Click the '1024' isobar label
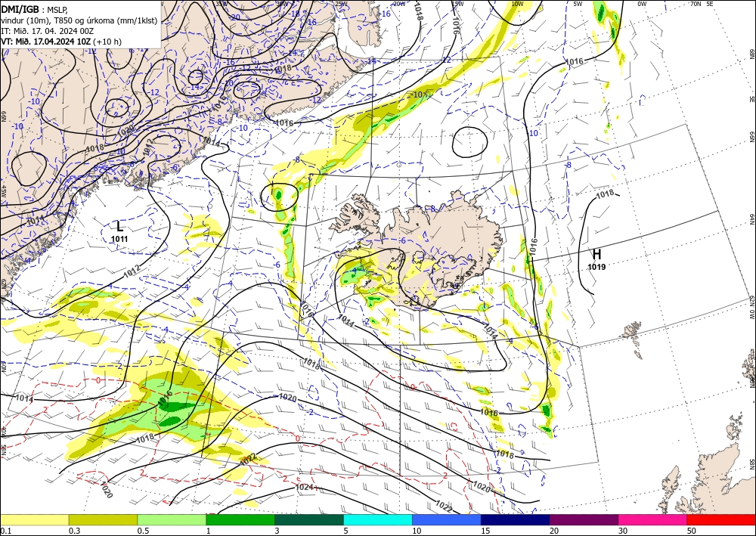The height and width of the screenshot is (536, 756). [x=304, y=488]
